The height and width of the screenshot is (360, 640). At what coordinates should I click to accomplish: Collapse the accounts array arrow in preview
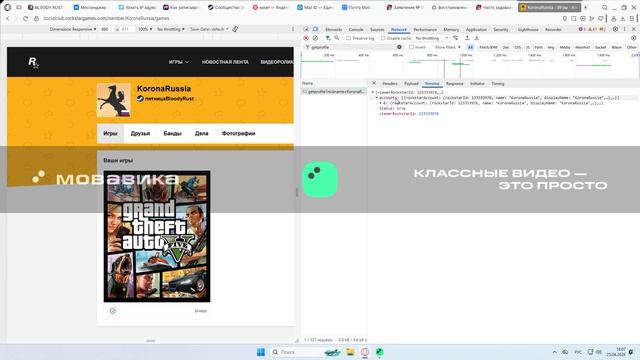(x=377, y=98)
